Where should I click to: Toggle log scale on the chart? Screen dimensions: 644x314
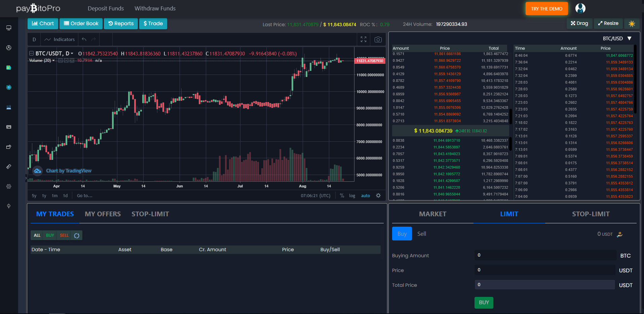[x=352, y=196]
